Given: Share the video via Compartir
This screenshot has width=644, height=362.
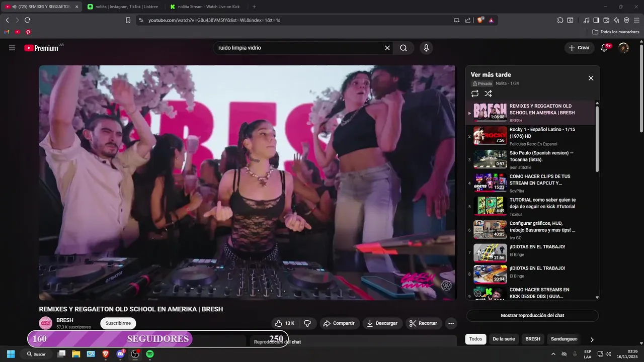Looking at the screenshot, I should 339,323.
